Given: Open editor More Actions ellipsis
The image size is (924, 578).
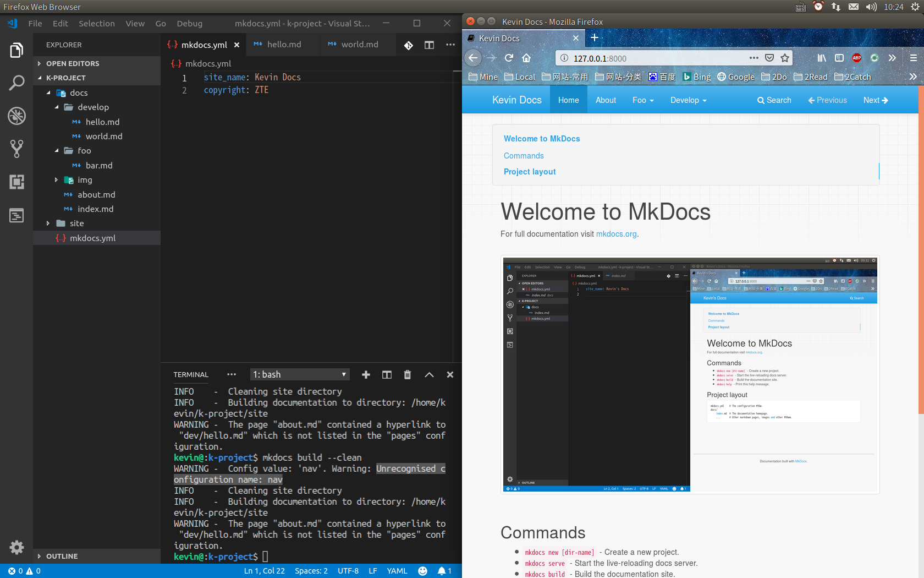Looking at the screenshot, I should [x=450, y=45].
